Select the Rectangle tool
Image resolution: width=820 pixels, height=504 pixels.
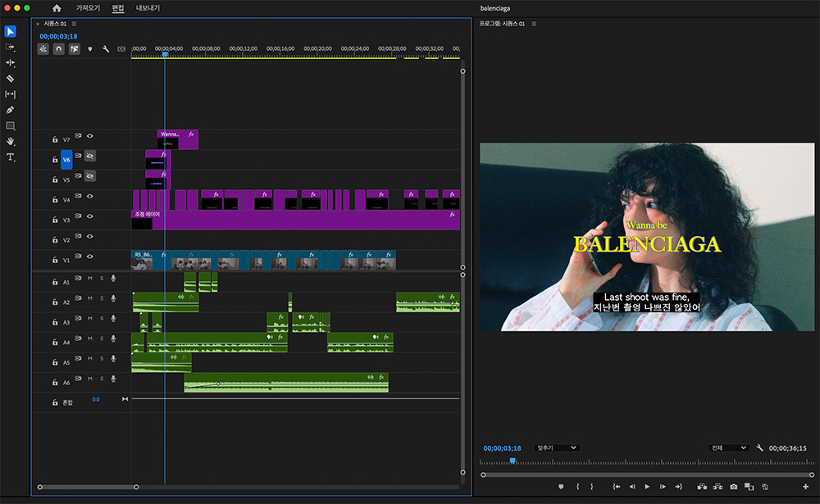click(x=11, y=125)
